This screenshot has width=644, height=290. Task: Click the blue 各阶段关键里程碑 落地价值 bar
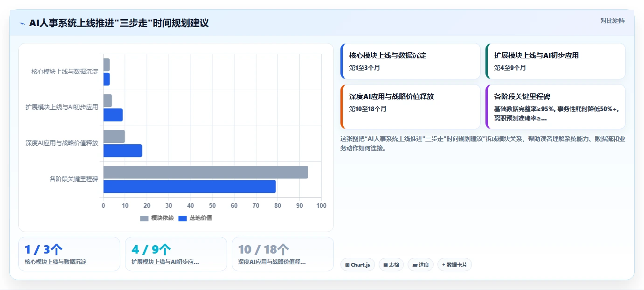click(x=189, y=186)
